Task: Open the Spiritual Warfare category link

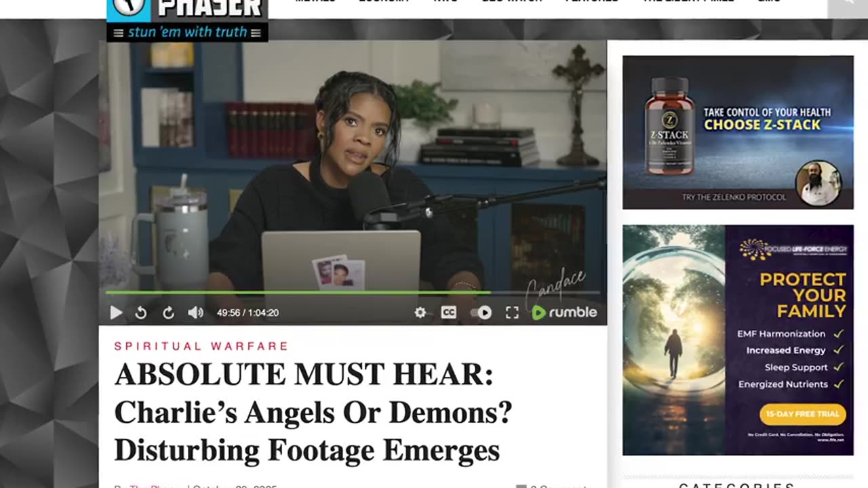Action: tap(201, 346)
